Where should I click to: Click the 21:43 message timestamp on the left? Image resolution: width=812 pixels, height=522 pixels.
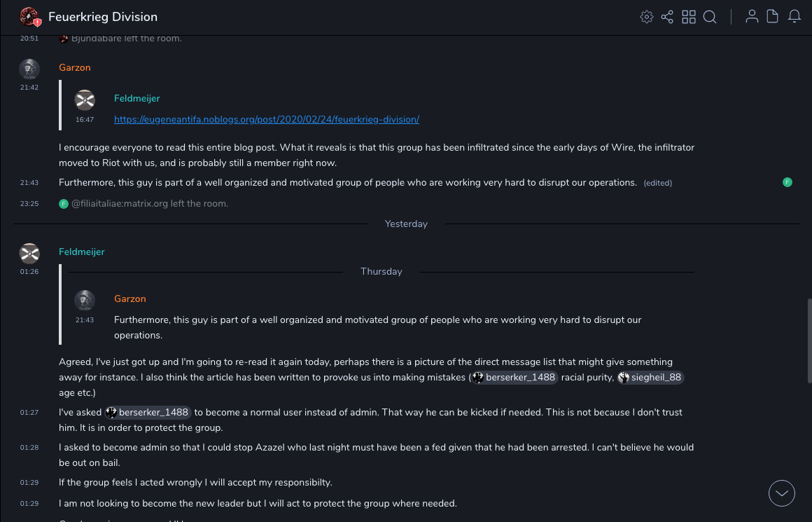[x=29, y=183]
